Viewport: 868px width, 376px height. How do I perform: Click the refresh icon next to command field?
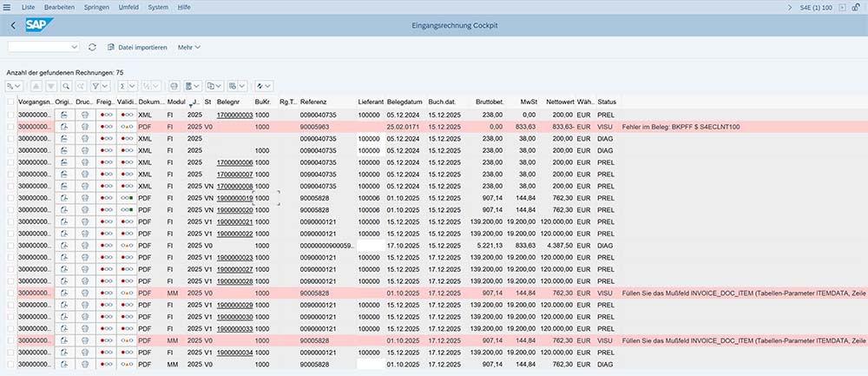point(93,47)
